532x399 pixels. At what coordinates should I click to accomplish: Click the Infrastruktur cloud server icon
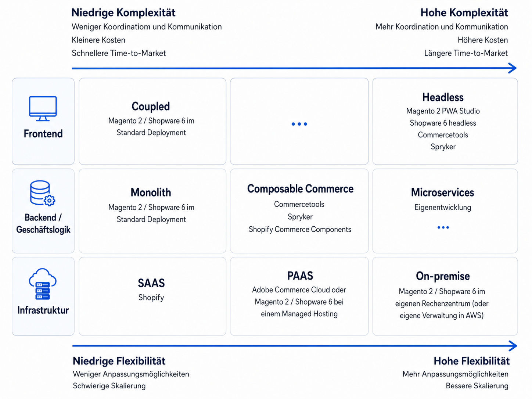(x=43, y=284)
